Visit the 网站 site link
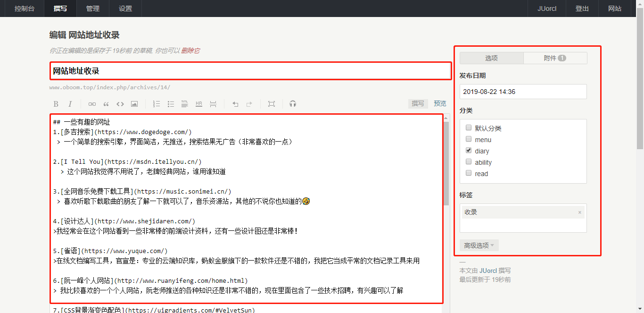 pos(615,8)
